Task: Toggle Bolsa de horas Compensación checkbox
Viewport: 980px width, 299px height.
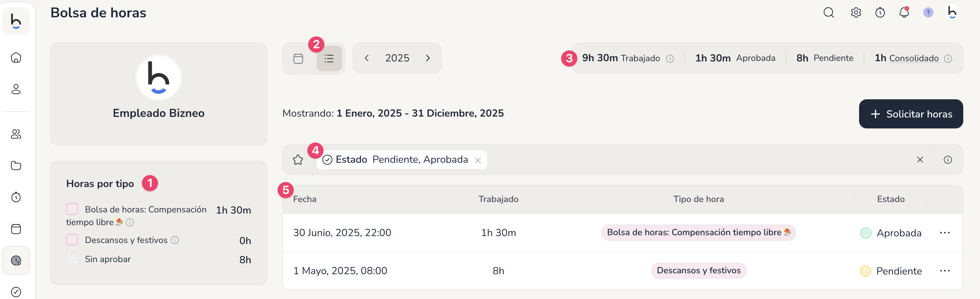Action: click(x=72, y=209)
